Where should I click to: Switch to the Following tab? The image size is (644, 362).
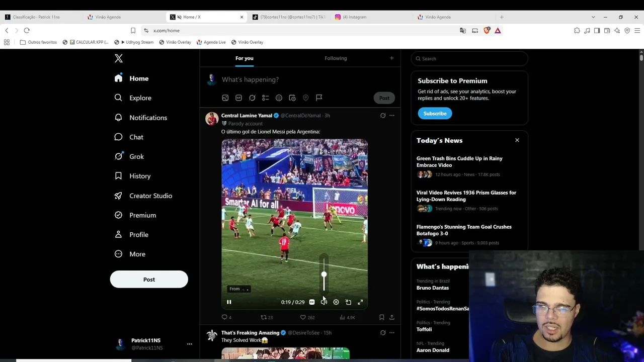click(336, 58)
